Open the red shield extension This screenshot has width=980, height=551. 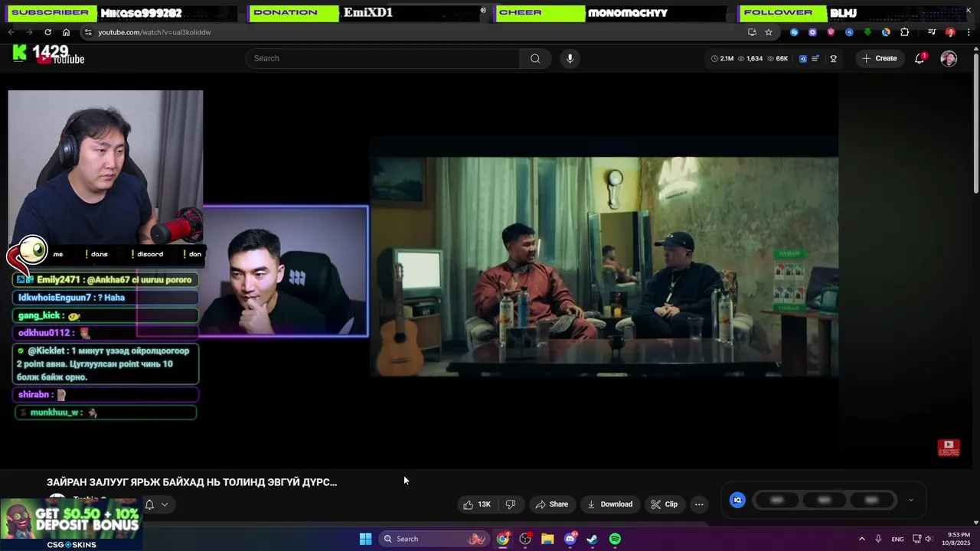[831, 32]
